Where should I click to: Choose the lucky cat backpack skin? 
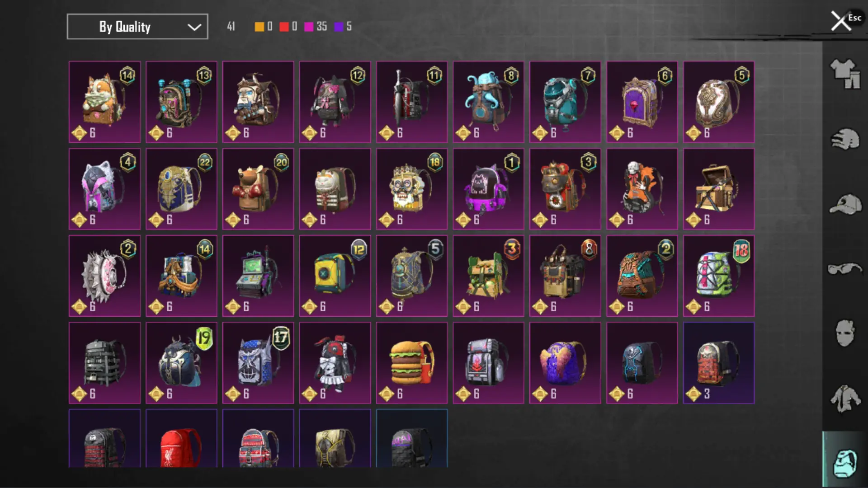[335, 189]
